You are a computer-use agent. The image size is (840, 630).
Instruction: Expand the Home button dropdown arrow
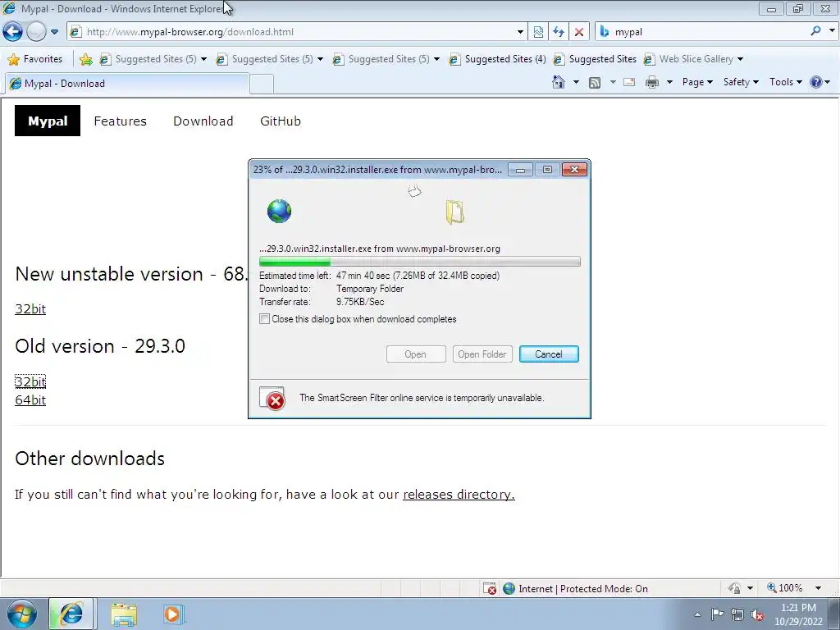[576, 82]
